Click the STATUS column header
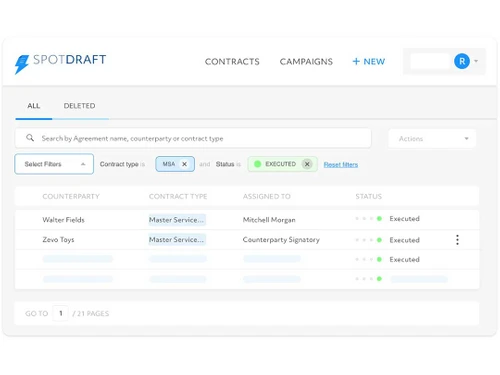The height and width of the screenshot is (375, 500). pos(369,197)
